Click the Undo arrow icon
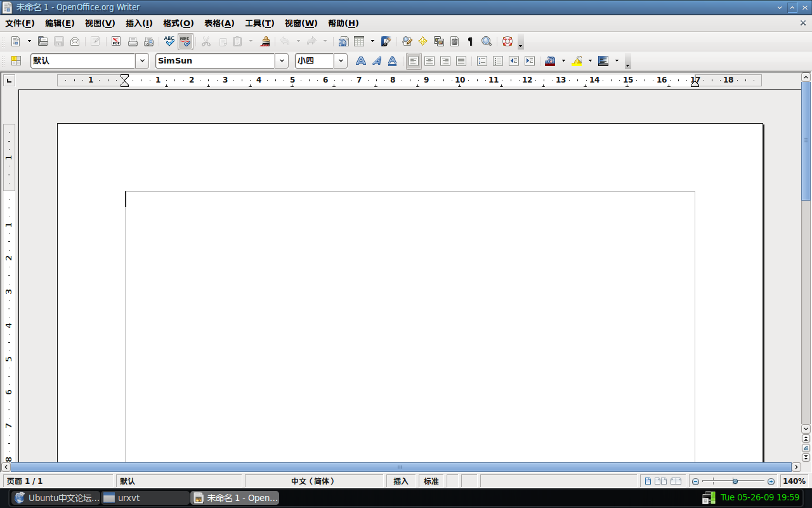This screenshot has width=812, height=508. (285, 41)
